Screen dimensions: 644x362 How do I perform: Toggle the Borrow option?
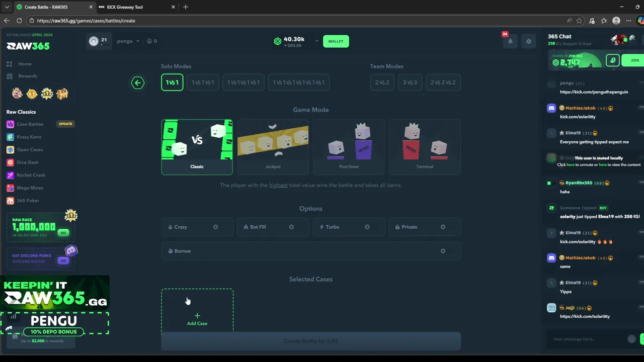coord(311,251)
